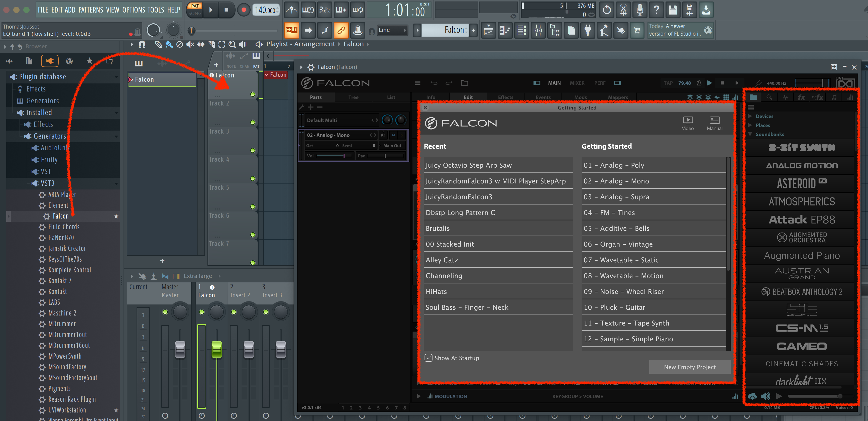Open the Falcon Video tutorial icon

(687, 123)
